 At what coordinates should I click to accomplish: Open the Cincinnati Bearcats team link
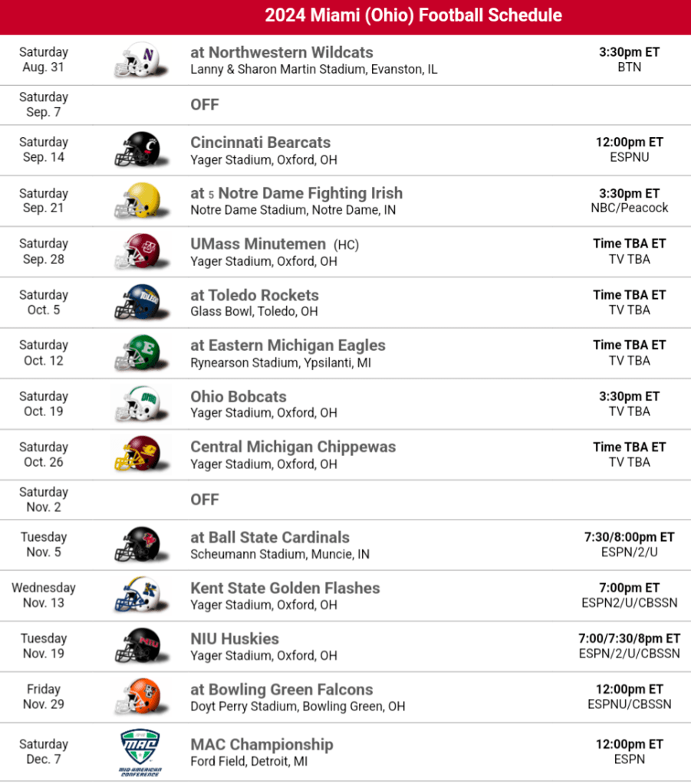coord(260,143)
